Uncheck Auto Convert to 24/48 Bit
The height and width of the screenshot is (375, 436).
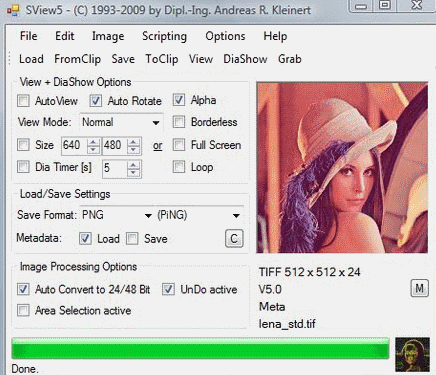click(x=23, y=289)
